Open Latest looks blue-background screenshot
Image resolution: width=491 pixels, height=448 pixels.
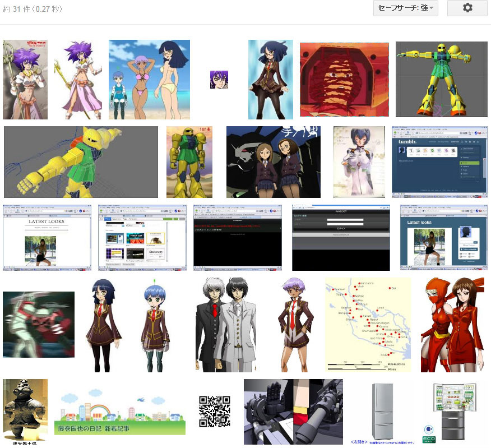point(444,238)
